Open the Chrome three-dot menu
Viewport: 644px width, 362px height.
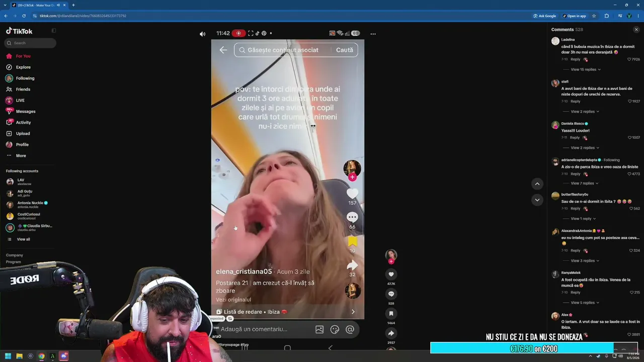tap(638, 16)
